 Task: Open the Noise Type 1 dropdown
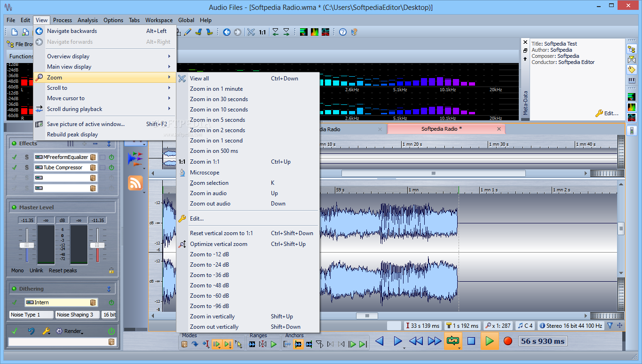(31, 315)
